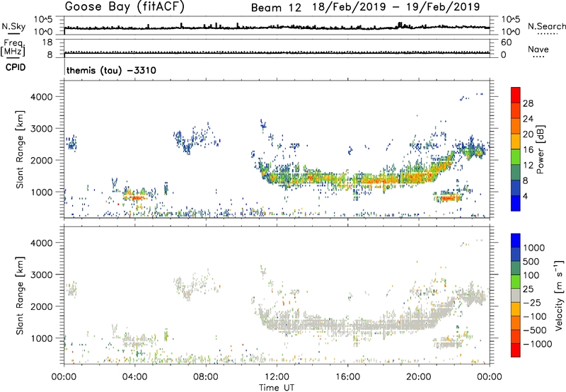Click the '60' Nave axis tick

pyautogui.click(x=506, y=42)
